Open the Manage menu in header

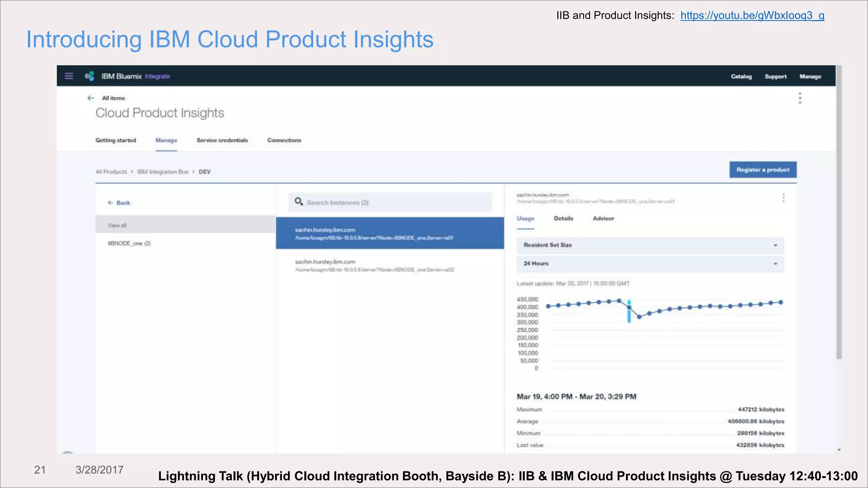810,77
